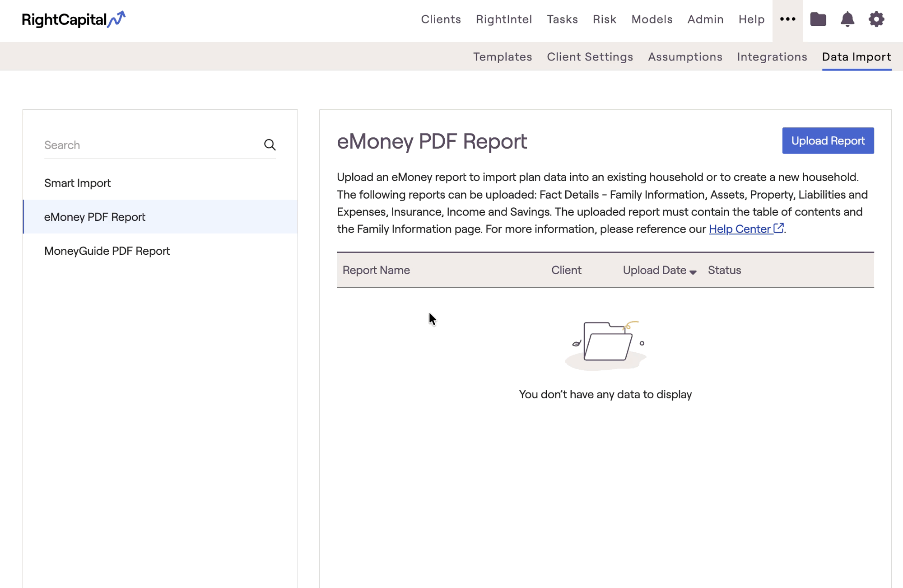
Task: Click into the Search field
Action: [149, 145]
